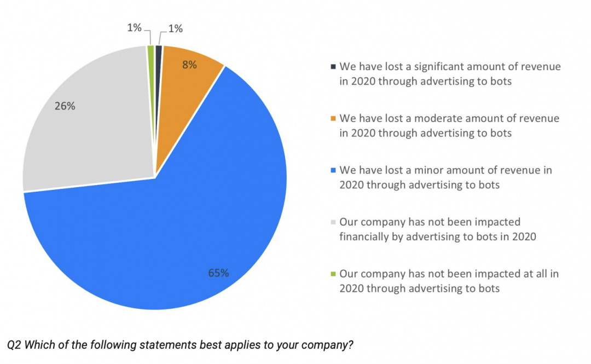591x364 pixels.
Task: Select the thin green pie slice
Action: (151, 94)
